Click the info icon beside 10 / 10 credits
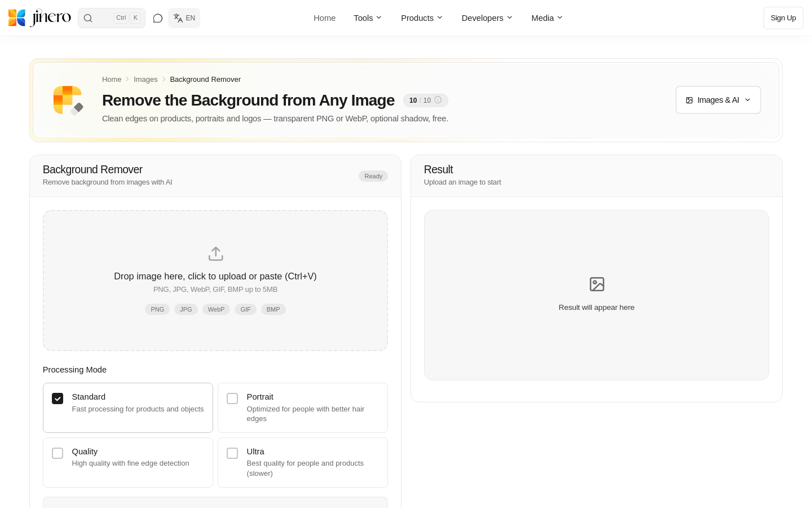Image resolution: width=812 pixels, height=508 pixels. (x=438, y=100)
